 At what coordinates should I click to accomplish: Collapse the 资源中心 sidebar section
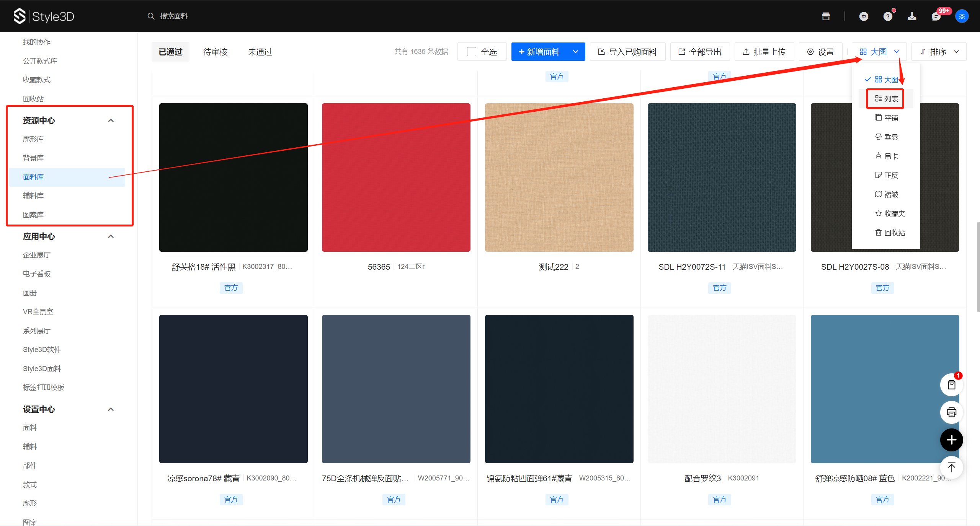point(111,121)
